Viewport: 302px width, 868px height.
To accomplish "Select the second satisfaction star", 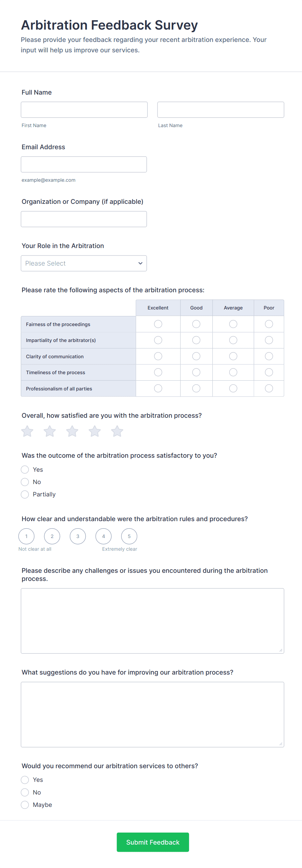I will click(x=50, y=431).
